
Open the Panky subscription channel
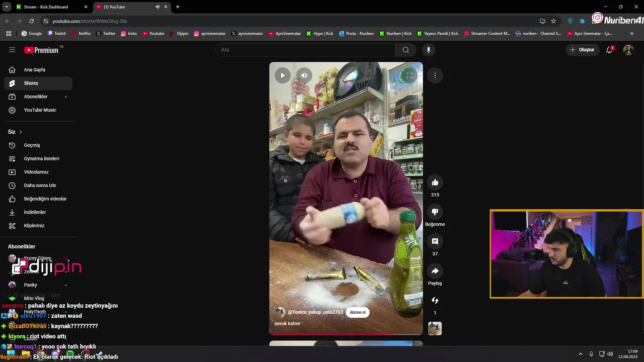[x=38, y=285]
